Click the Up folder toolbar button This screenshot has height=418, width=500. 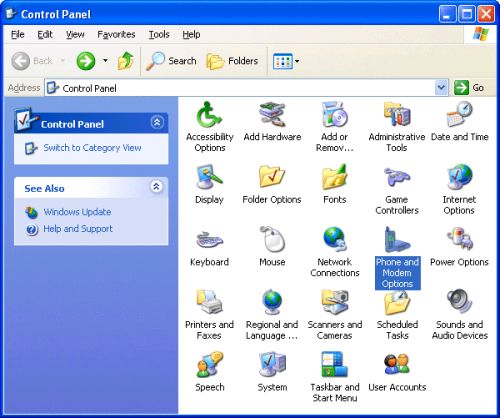[126, 61]
